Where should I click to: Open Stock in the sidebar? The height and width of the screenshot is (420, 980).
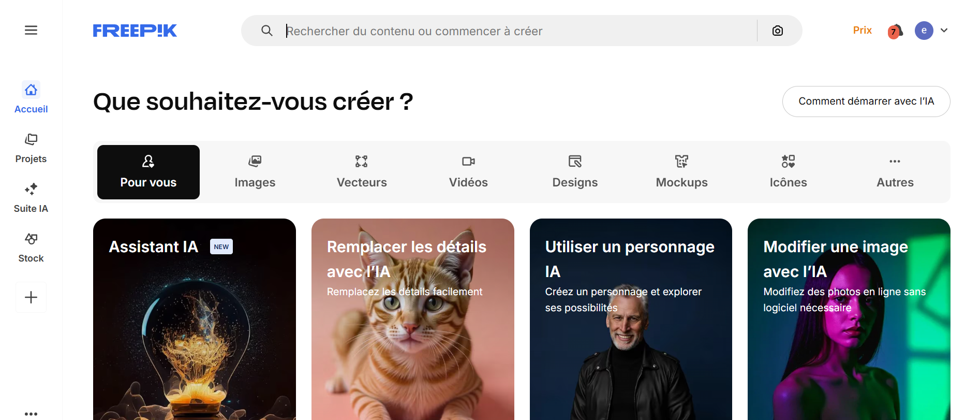31,247
